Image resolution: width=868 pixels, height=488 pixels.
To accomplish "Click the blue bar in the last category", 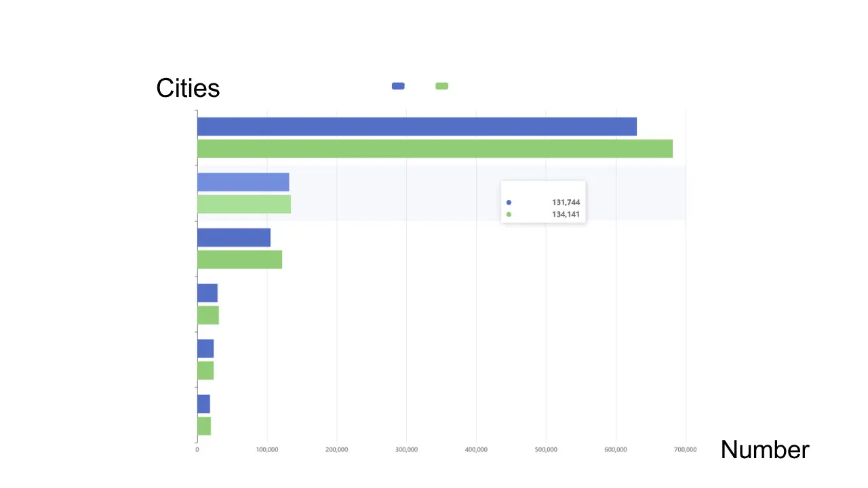I will (203, 404).
